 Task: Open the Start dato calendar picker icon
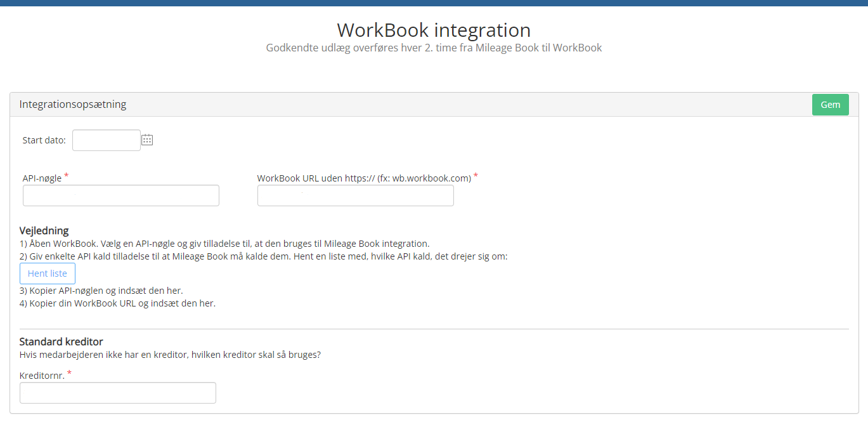[x=147, y=140]
